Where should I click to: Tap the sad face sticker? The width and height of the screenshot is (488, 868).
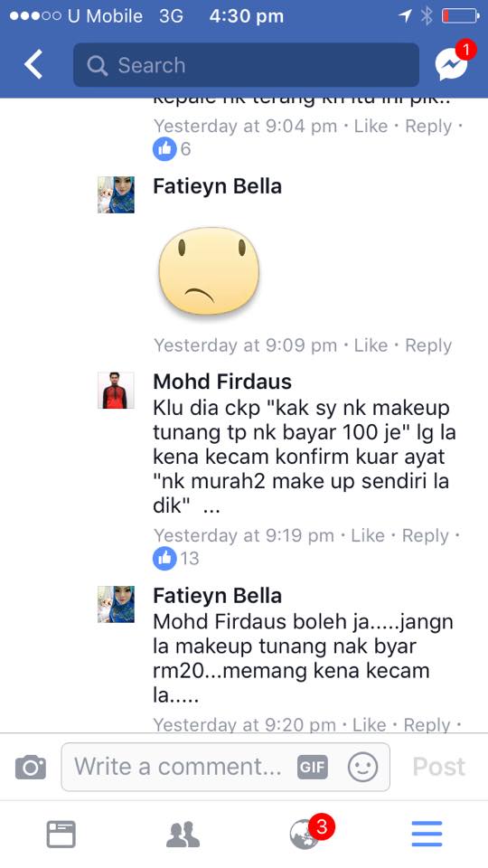(x=209, y=272)
